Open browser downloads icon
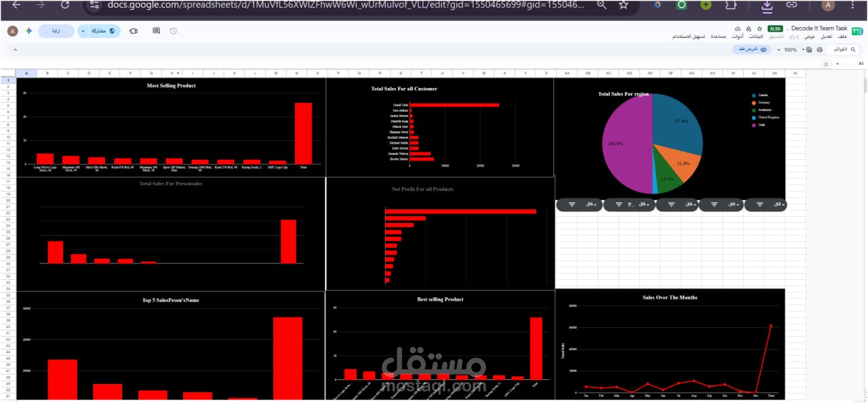The height and width of the screenshot is (403, 868). coord(767,5)
